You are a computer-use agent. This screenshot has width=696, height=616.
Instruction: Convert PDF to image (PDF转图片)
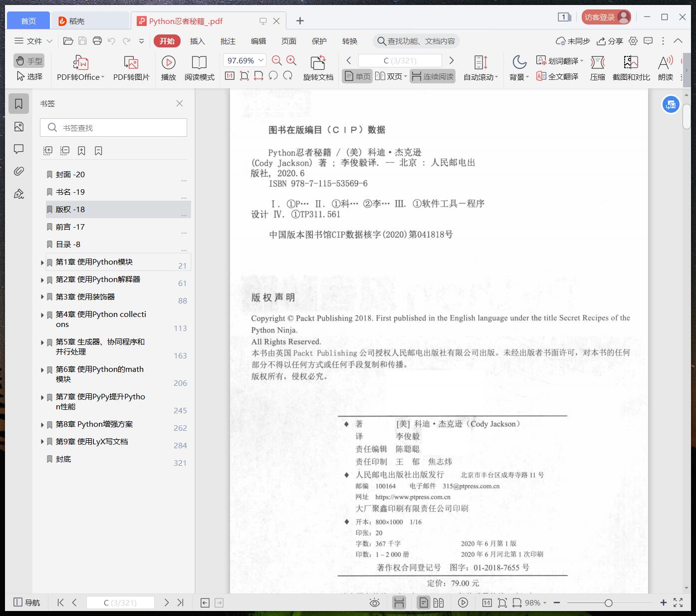131,68
